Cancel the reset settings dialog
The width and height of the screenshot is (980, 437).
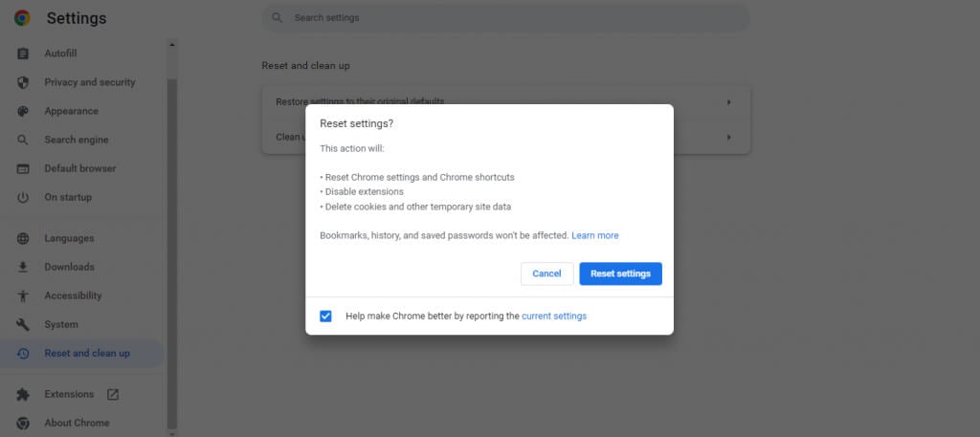tap(546, 273)
